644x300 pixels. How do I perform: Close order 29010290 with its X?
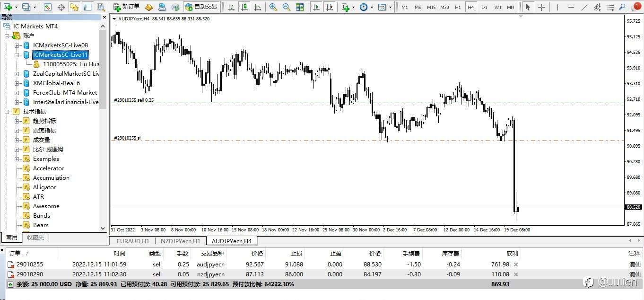pos(516,274)
